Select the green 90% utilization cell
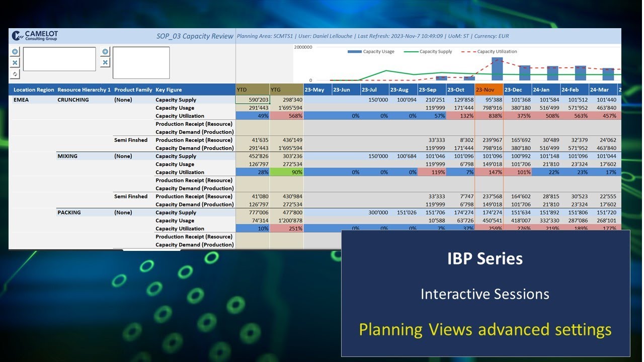 [x=286, y=172]
